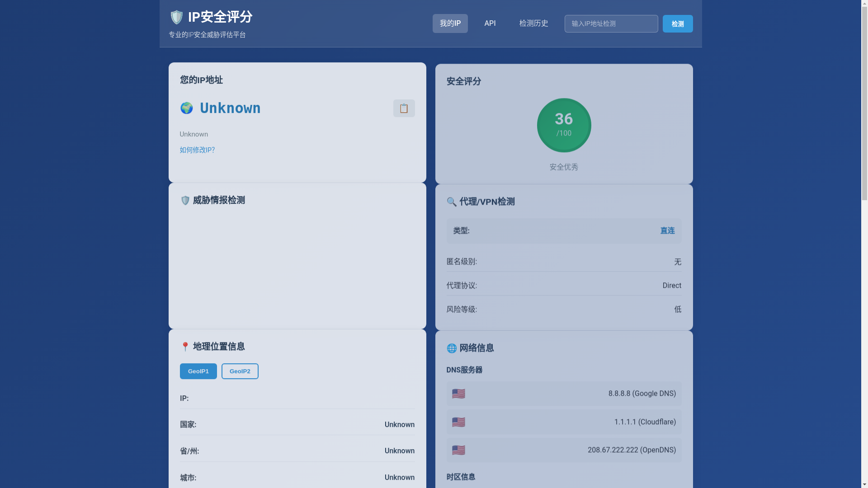Viewport: 868px width, 488px height.
Task: Select the 208.67.222.222 (OpenDNS) text
Action: [632, 450]
